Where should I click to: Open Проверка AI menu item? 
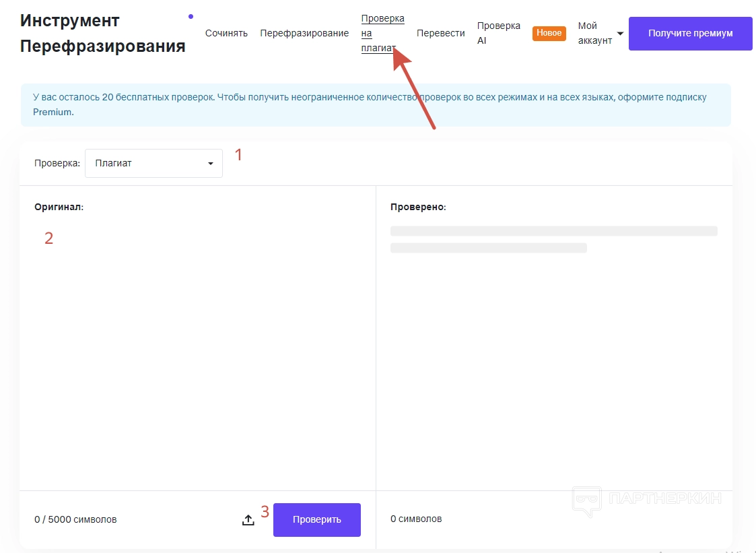tap(499, 33)
